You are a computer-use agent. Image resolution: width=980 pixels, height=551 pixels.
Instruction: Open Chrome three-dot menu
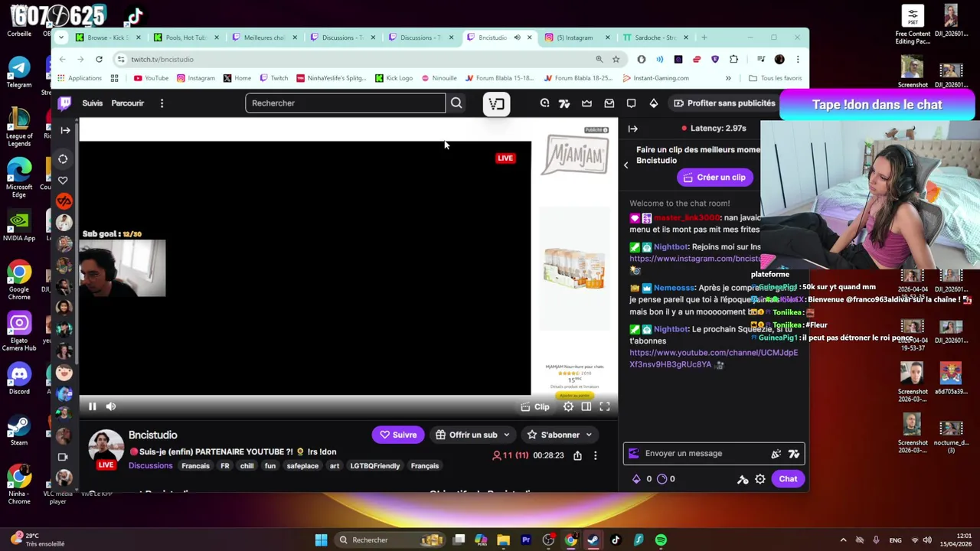pos(798,59)
